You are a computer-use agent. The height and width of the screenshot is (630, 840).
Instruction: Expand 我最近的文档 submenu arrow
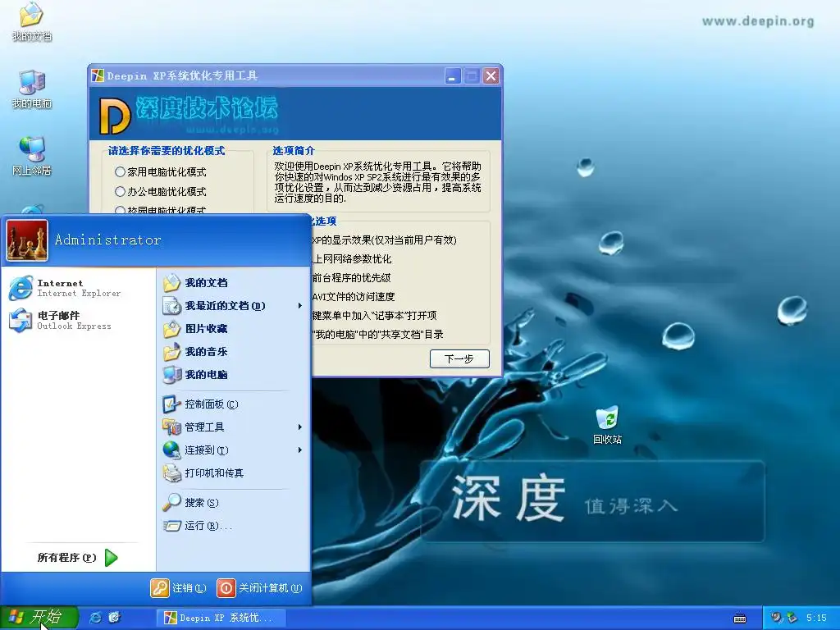[x=300, y=306]
